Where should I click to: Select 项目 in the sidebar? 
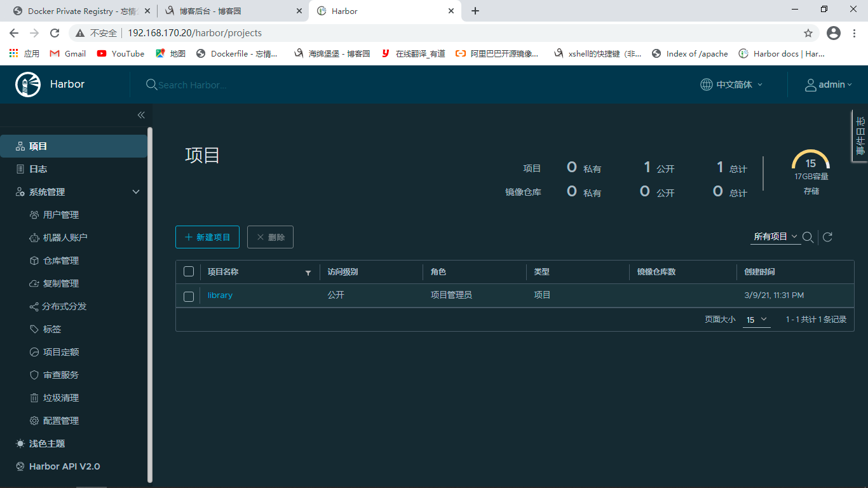74,146
